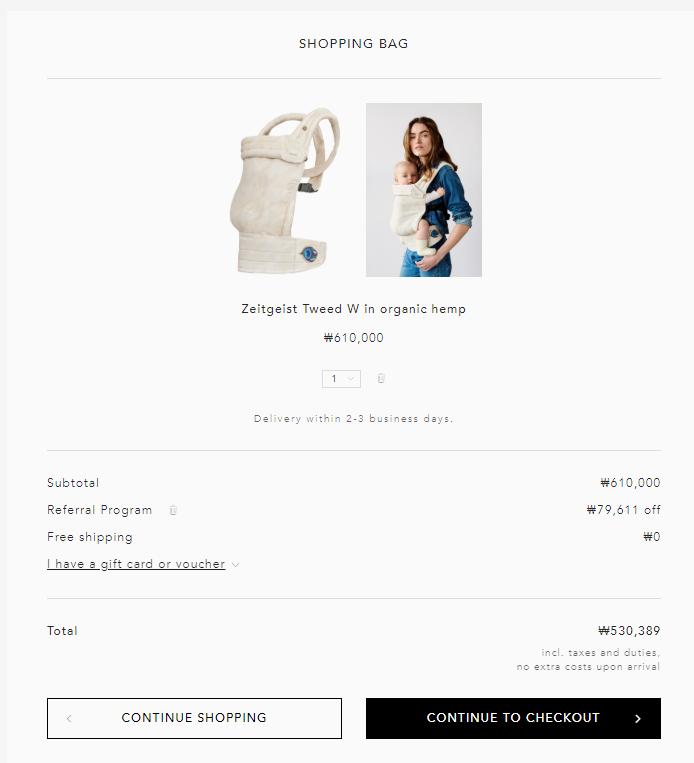The width and height of the screenshot is (694, 763).
Task: Click the chevron in the quantity selector
Action: pos(350,379)
